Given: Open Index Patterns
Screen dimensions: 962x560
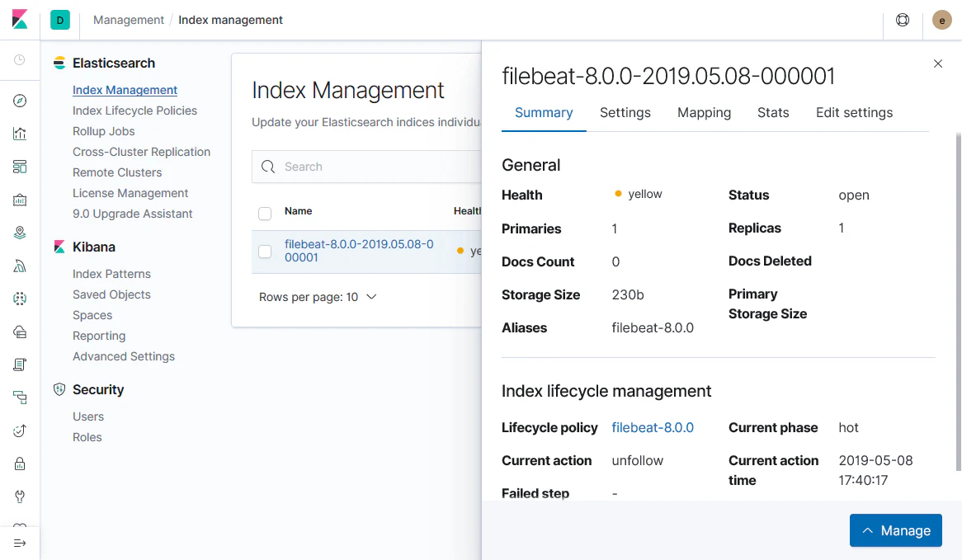Looking at the screenshot, I should [111, 274].
